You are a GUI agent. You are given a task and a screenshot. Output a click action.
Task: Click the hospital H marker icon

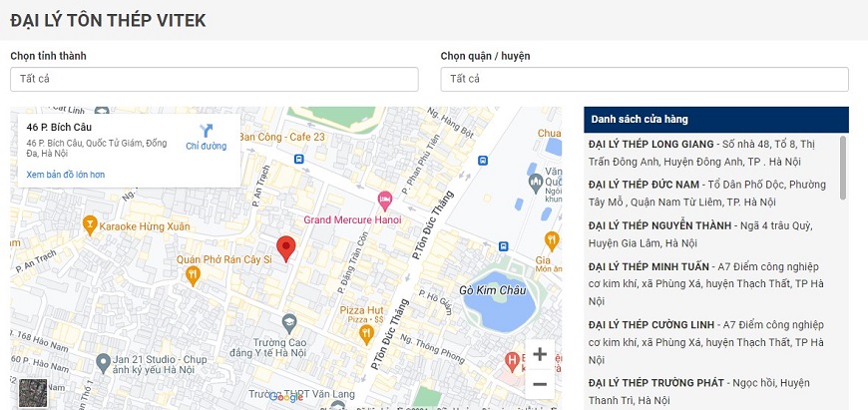coord(512,362)
